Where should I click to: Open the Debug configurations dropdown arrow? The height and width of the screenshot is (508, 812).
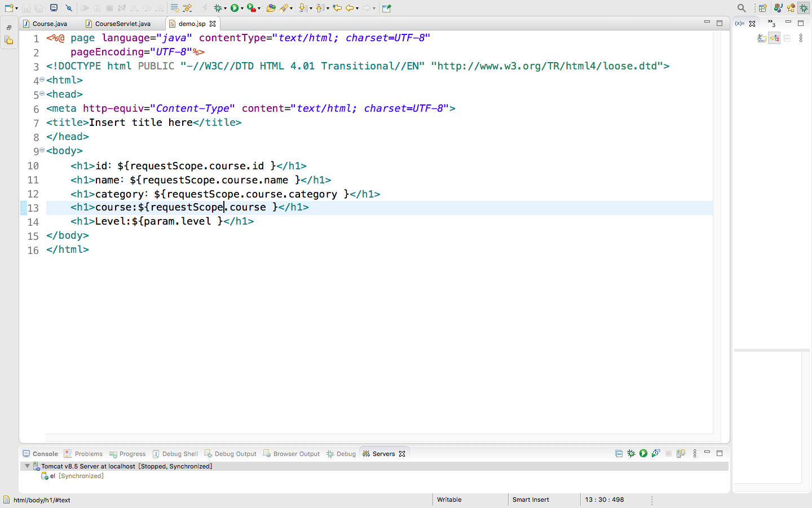(225, 8)
